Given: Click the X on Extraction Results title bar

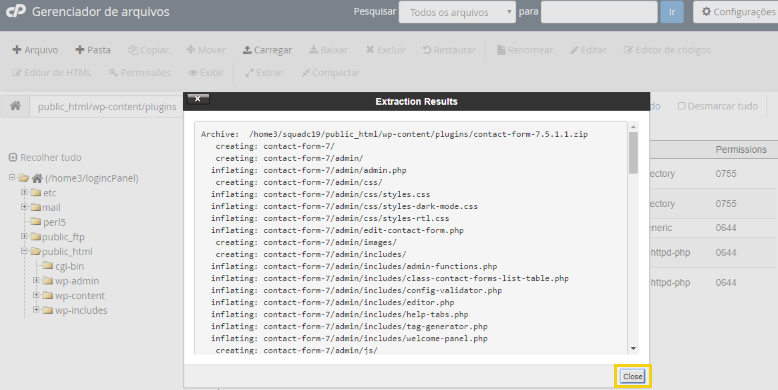Looking at the screenshot, I should (x=197, y=99).
